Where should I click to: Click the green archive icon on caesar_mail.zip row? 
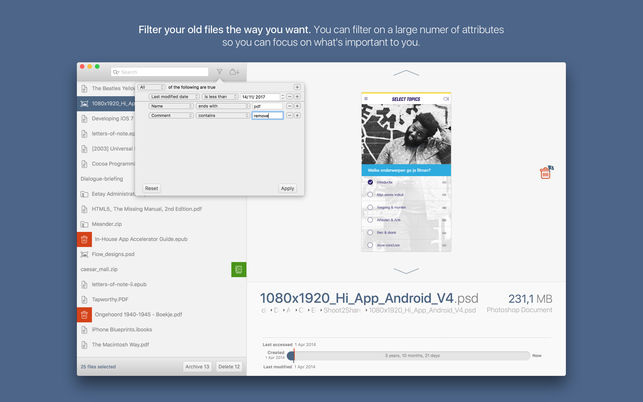tap(239, 270)
